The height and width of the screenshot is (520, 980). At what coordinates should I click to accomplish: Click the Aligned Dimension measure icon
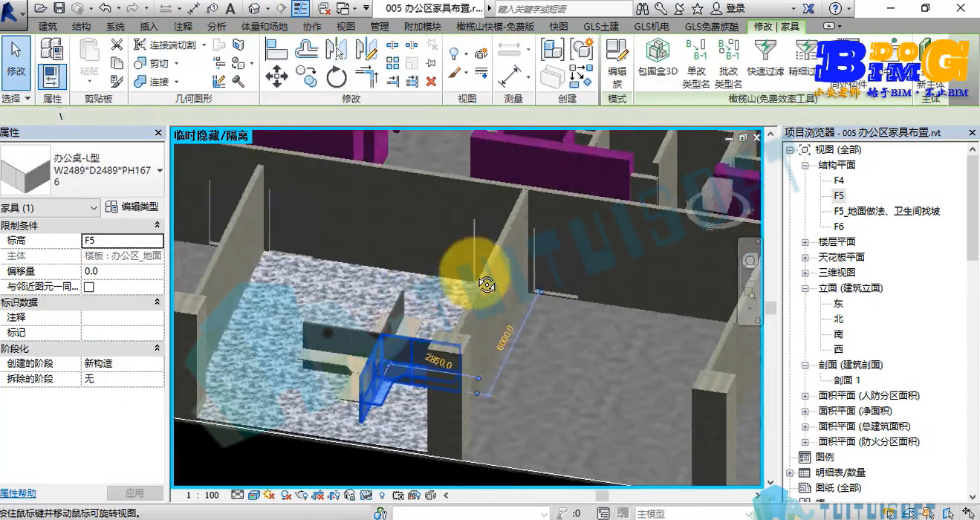[x=510, y=76]
